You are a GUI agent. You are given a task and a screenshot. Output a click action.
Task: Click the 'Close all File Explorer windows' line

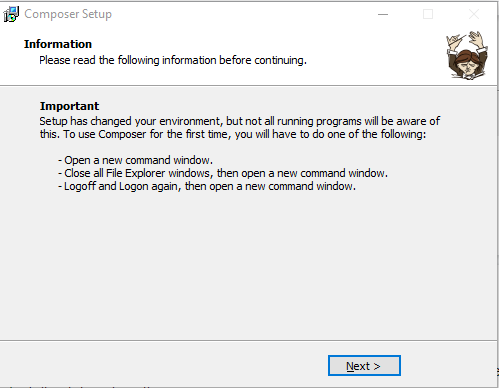click(223, 173)
